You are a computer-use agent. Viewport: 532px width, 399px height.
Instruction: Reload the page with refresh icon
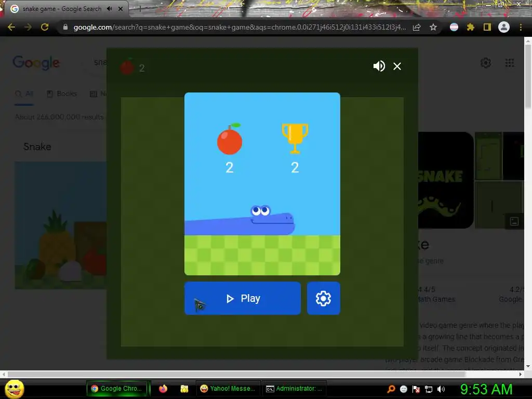pyautogui.click(x=45, y=27)
